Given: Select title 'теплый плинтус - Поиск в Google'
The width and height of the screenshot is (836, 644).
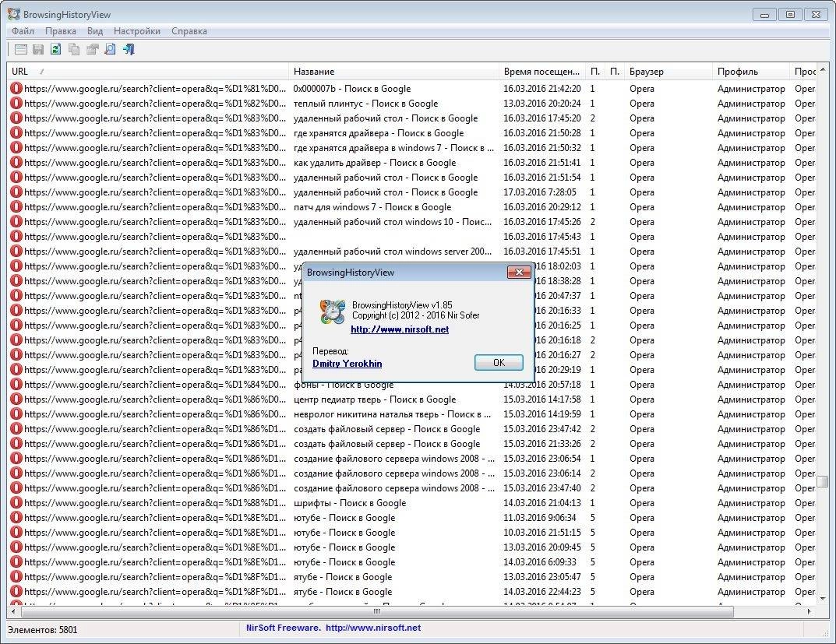Looking at the screenshot, I should [365, 104].
